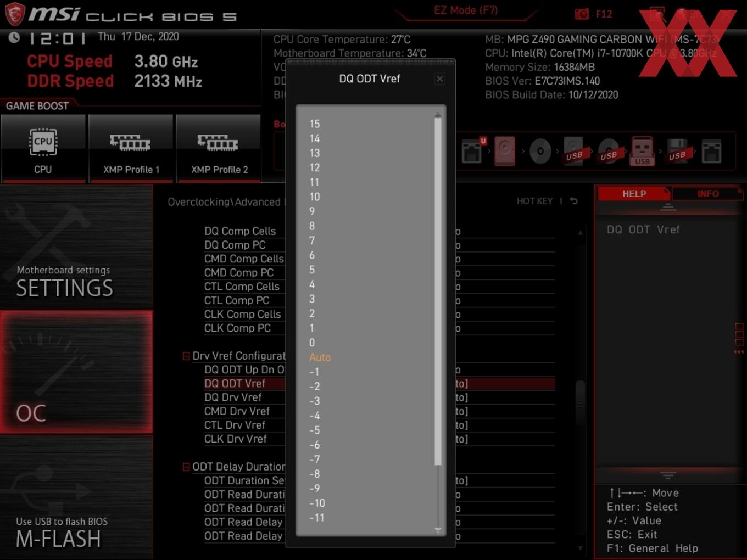Image resolution: width=747 pixels, height=560 pixels.
Task: Select value -6 in the list
Action: (x=314, y=445)
